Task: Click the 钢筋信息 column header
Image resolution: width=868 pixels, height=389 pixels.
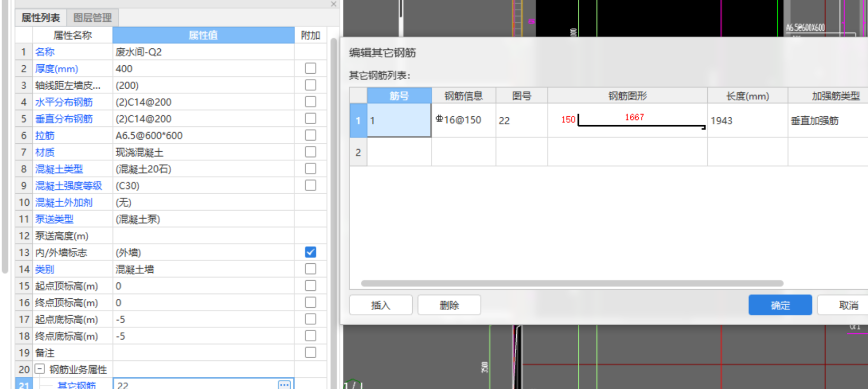Action: click(463, 96)
